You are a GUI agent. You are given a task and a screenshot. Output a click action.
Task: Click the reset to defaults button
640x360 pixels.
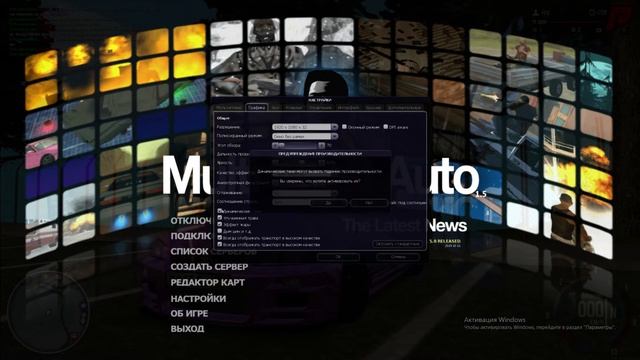(x=397, y=244)
